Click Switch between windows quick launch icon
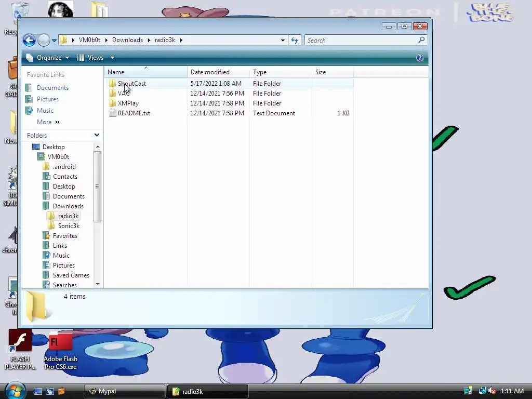Image resolution: width=532 pixels, height=399 pixels. coord(49,391)
